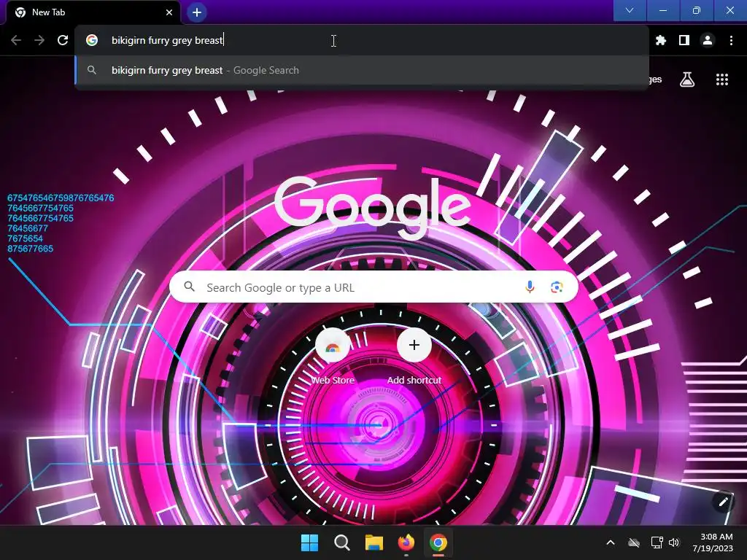Click the magnifier icon in the Google search box

(190, 287)
